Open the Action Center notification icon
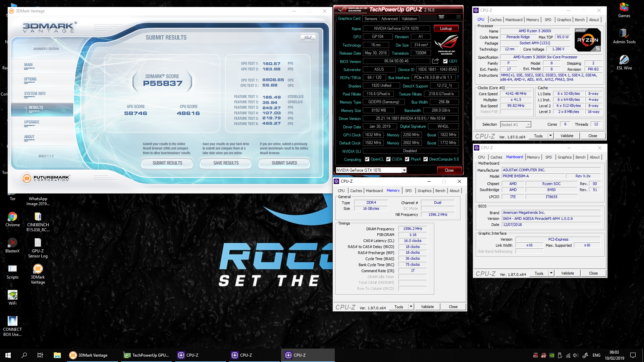 click(x=633, y=355)
